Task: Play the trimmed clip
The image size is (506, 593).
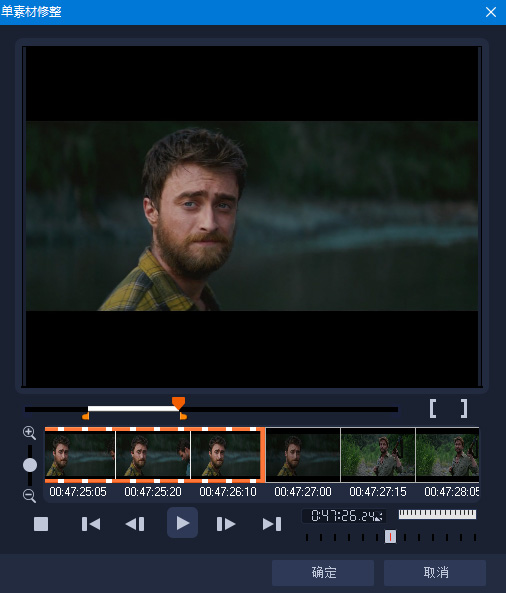Action: pyautogui.click(x=182, y=523)
